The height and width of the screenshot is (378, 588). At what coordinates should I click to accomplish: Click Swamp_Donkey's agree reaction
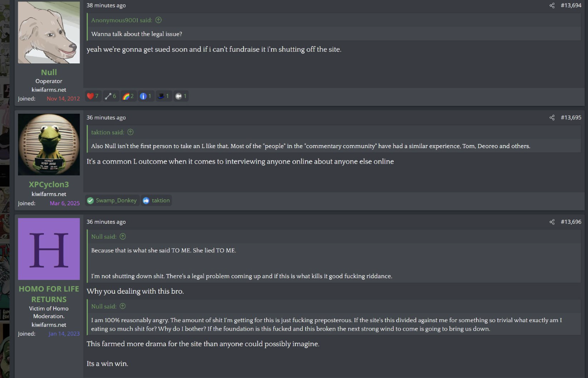click(112, 200)
